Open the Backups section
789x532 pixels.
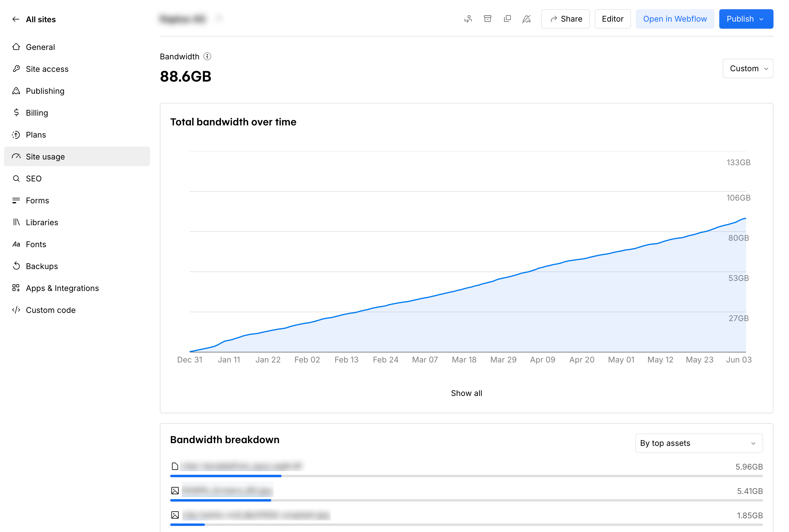[x=77, y=266]
